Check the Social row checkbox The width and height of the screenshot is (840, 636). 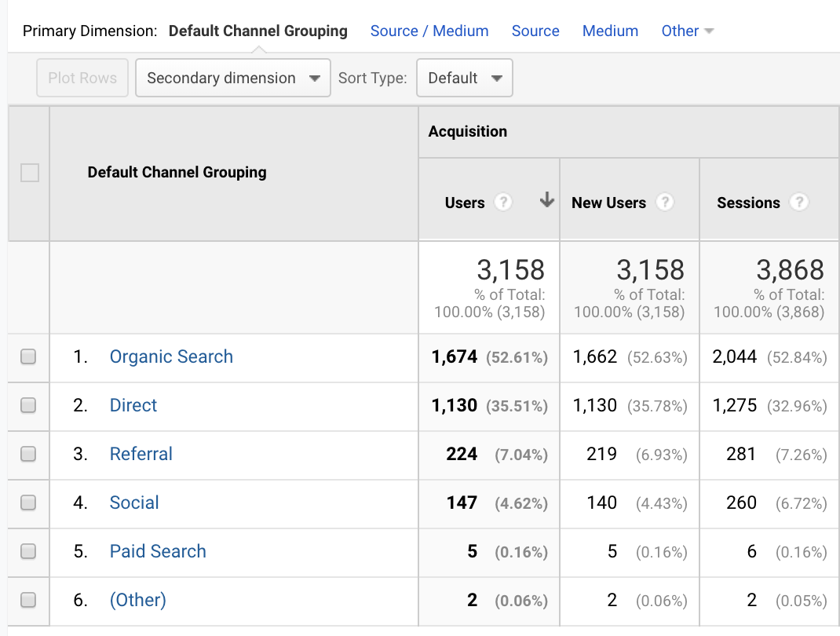pos(28,503)
